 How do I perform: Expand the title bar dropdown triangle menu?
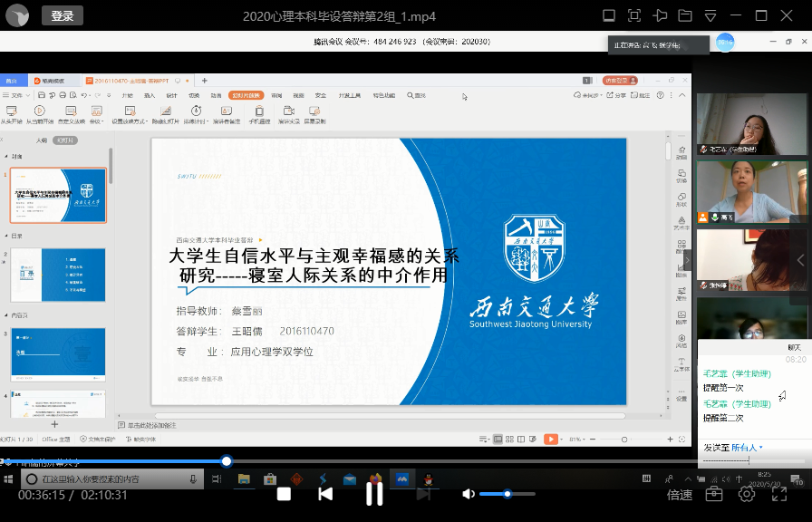pyautogui.click(x=709, y=15)
